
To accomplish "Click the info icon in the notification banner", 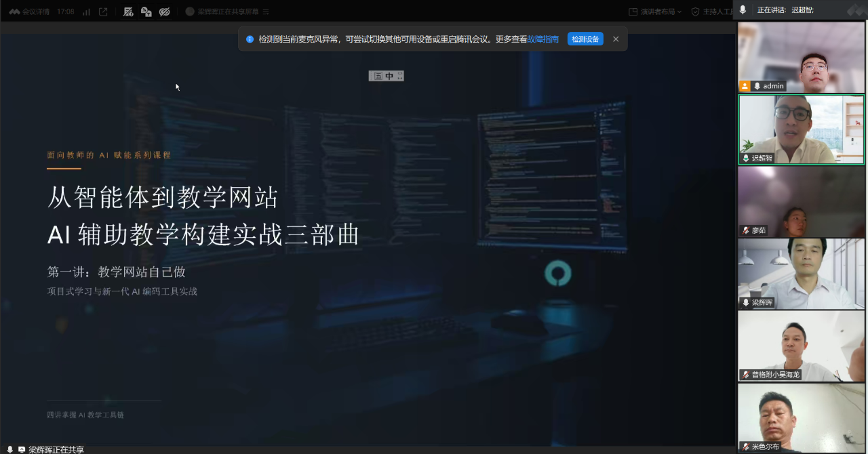I will (250, 39).
